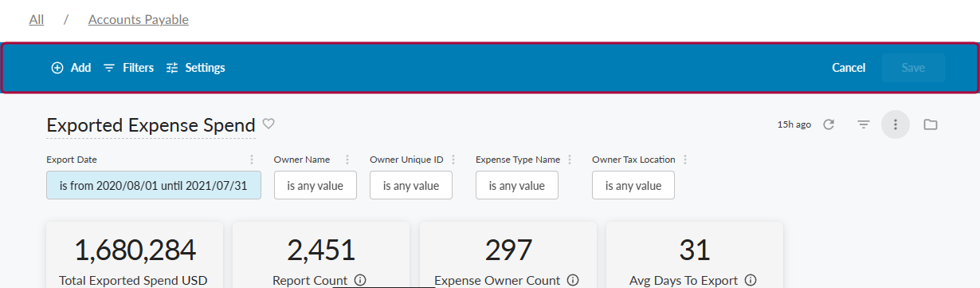Open Owner Tax Location filter options dots
980x288 pixels.
tap(684, 160)
